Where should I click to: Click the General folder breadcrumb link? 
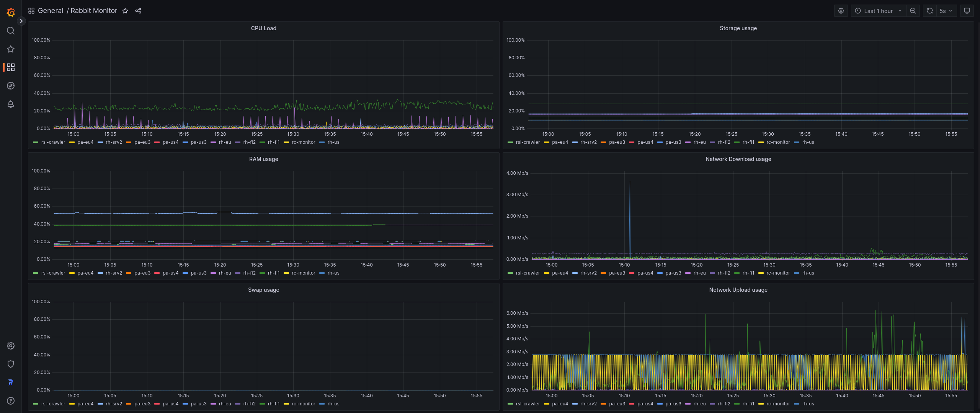51,11
